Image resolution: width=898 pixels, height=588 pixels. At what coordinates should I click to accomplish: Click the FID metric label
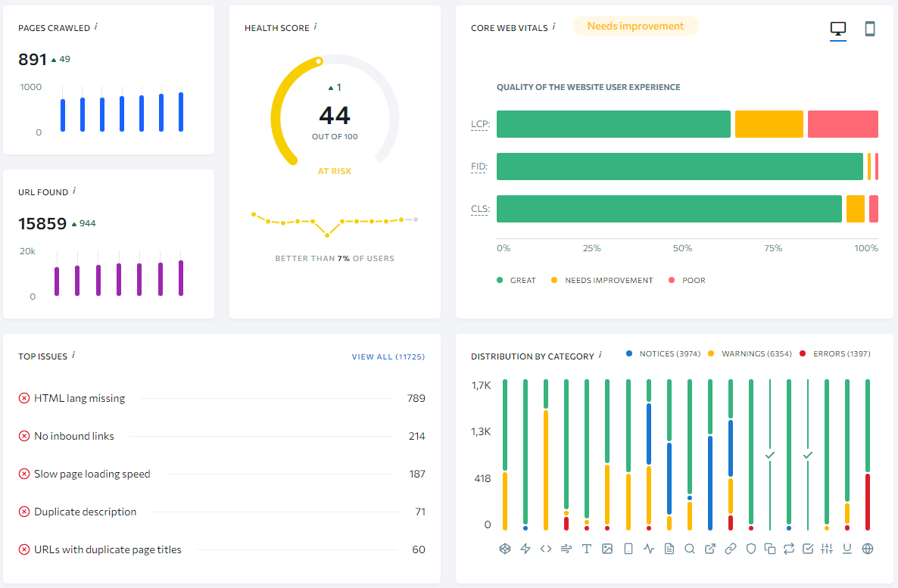[479, 166]
